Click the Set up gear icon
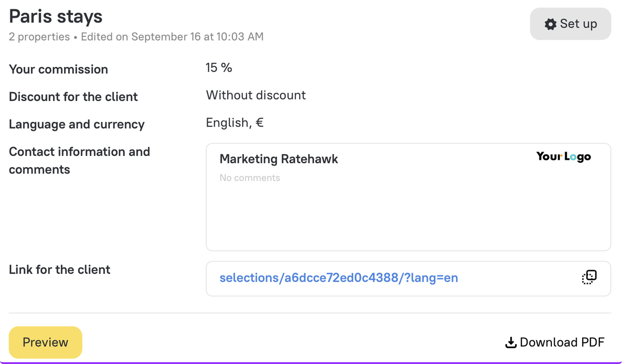The image size is (622, 364). coord(550,24)
